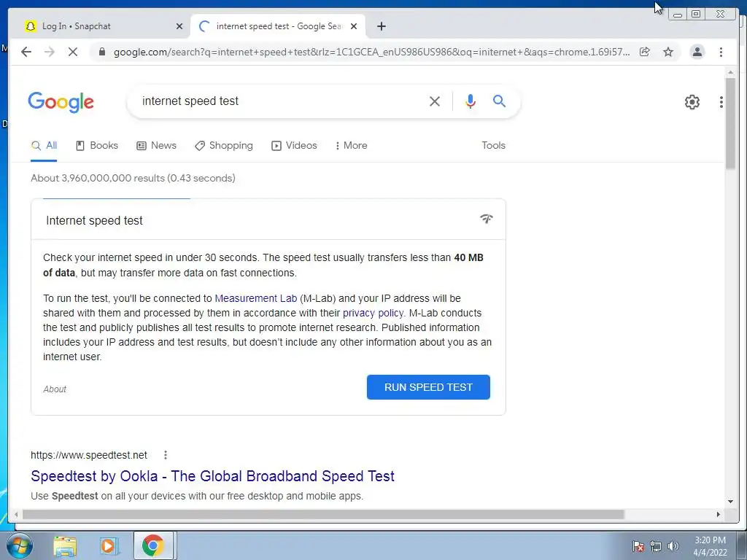The width and height of the screenshot is (747, 560).
Task: Switch to News results
Action: click(156, 146)
